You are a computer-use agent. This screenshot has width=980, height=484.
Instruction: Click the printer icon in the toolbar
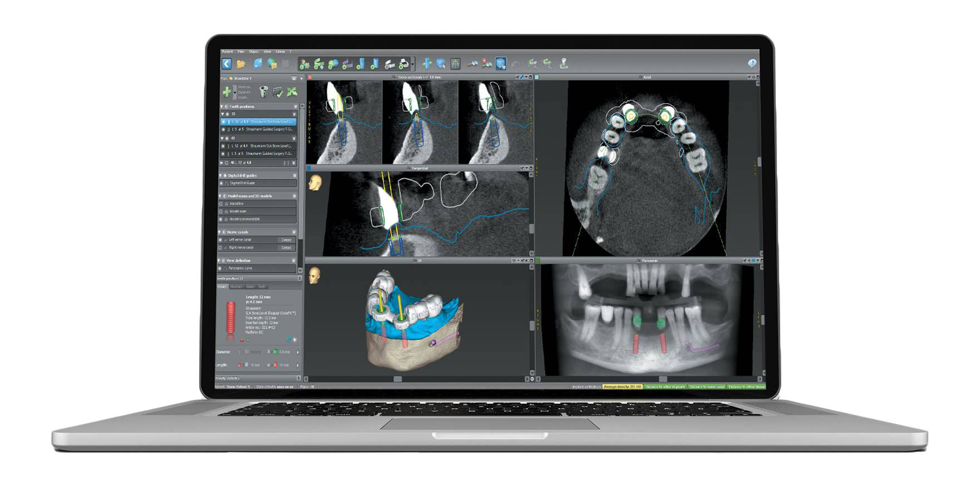click(404, 64)
